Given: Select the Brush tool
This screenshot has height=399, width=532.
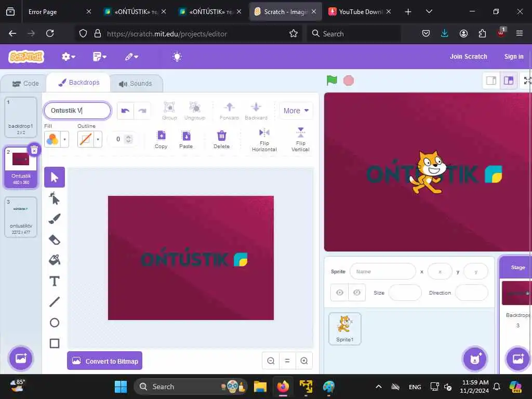Looking at the screenshot, I should click(54, 219).
